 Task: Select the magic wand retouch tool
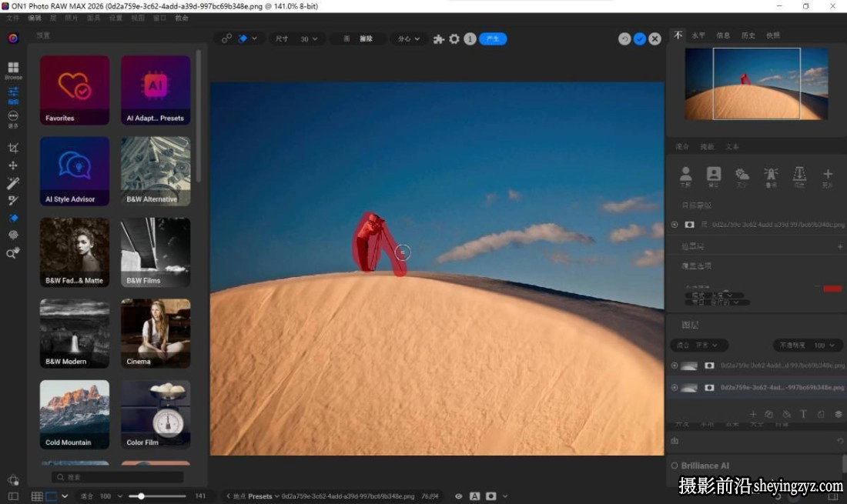[13, 183]
